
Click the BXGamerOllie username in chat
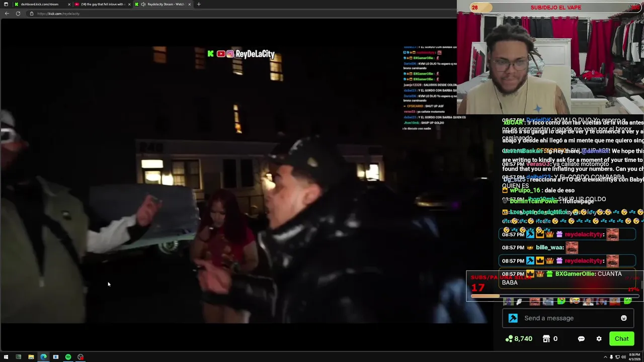coord(575,274)
